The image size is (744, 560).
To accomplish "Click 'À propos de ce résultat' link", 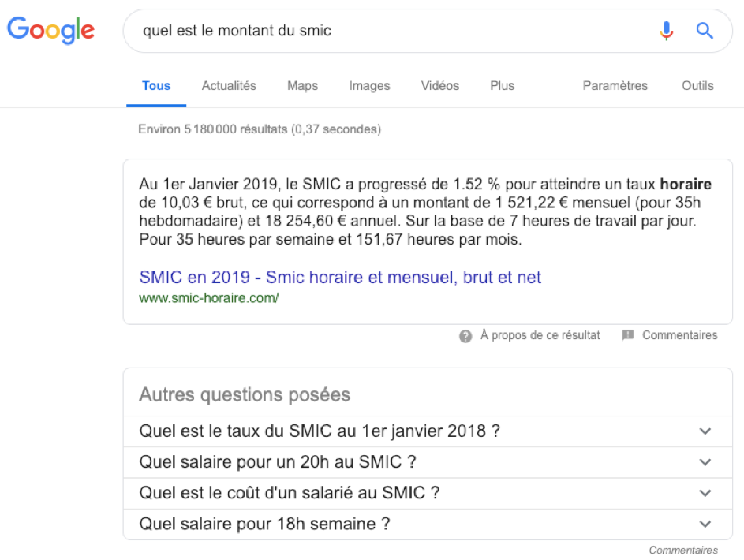I will pos(540,335).
